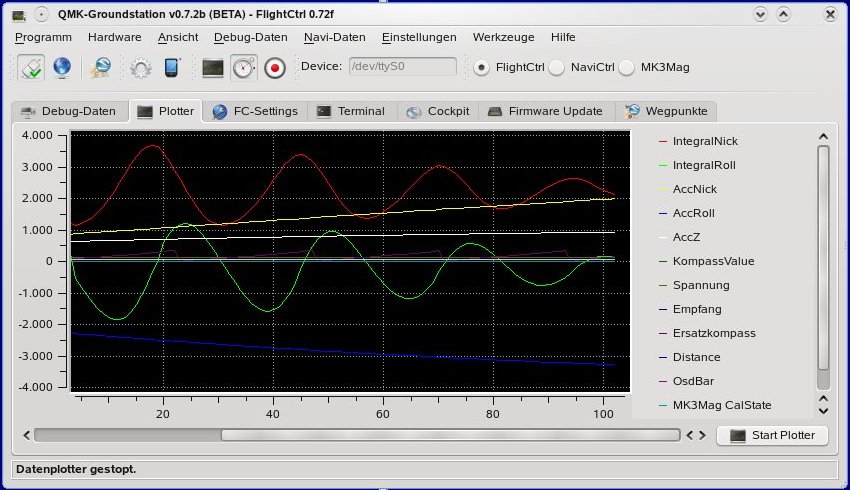Click the Start Plotter button
The image size is (850, 490).
click(x=778, y=435)
